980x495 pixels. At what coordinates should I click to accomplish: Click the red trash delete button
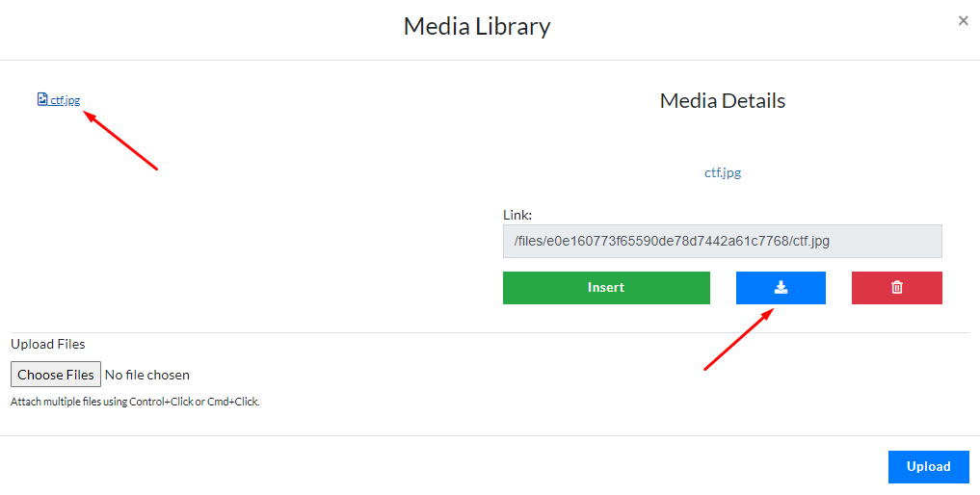[896, 288]
